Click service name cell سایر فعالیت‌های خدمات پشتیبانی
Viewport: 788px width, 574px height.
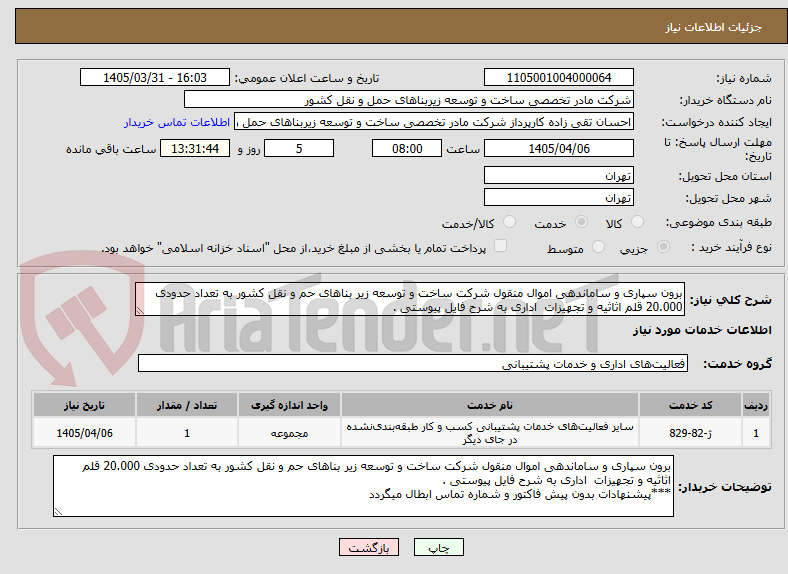tap(490, 433)
